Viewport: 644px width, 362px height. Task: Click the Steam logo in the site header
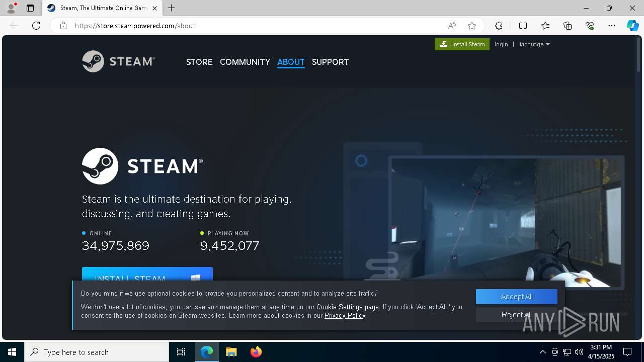click(118, 61)
